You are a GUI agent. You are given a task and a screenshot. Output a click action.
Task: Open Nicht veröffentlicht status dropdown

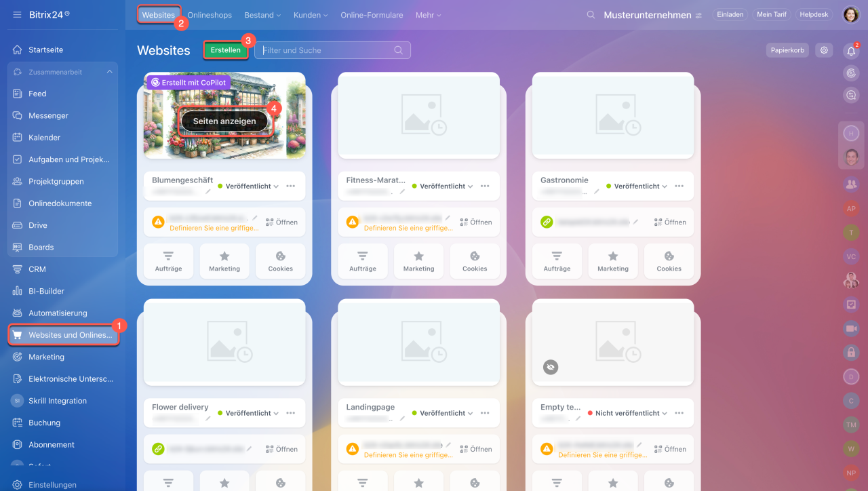click(x=627, y=413)
